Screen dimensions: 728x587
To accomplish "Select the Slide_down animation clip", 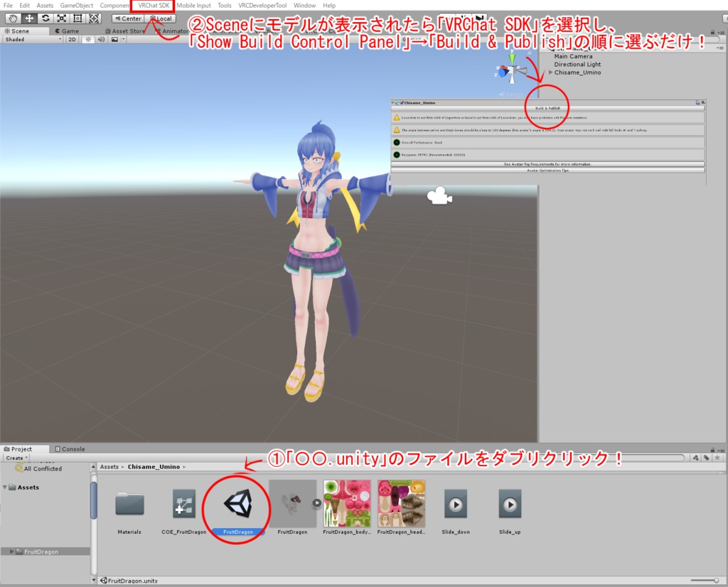I will 456,504.
